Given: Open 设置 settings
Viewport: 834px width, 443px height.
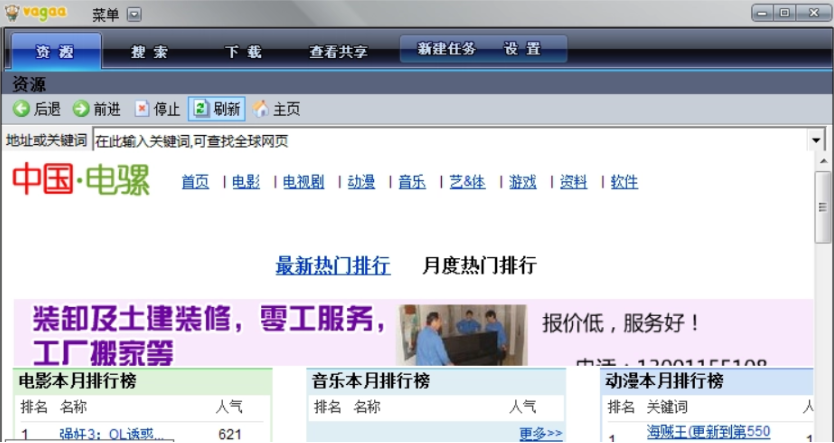Looking at the screenshot, I should point(522,49).
